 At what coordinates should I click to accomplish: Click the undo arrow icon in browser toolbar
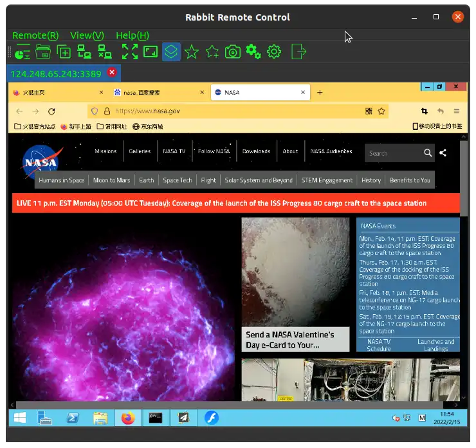click(441, 111)
